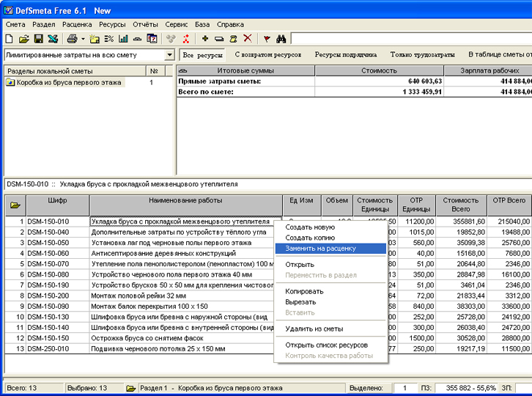Save the estimate using the floppy disk icon
The image size is (532, 396).
38,39
